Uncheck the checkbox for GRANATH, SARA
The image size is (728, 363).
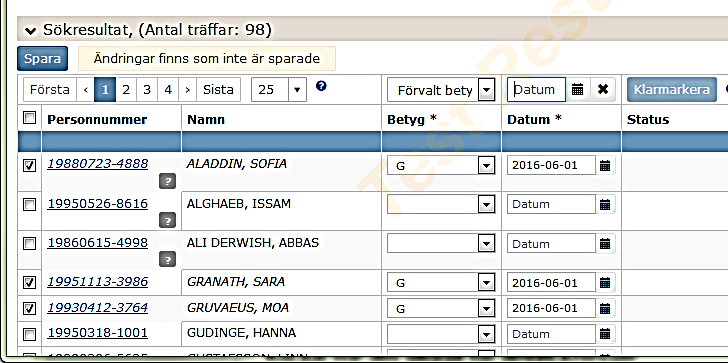point(29,282)
